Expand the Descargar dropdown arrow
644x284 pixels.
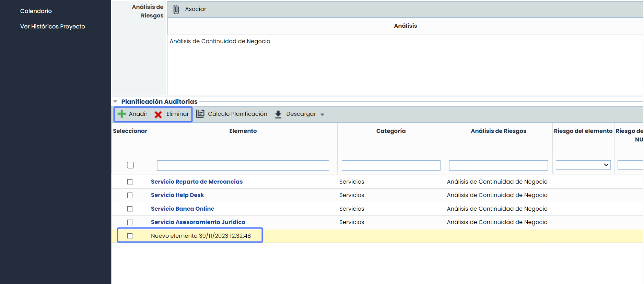(x=322, y=114)
